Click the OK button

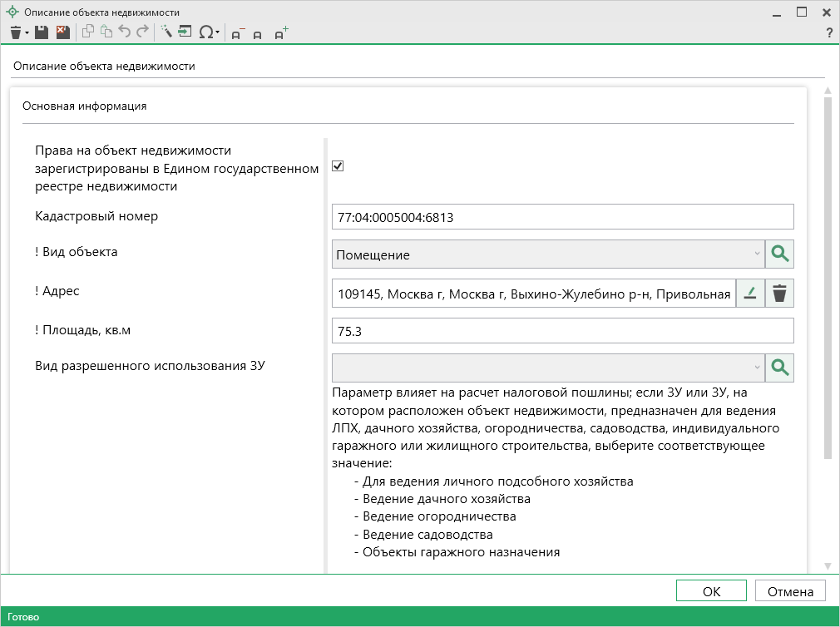[711, 591]
